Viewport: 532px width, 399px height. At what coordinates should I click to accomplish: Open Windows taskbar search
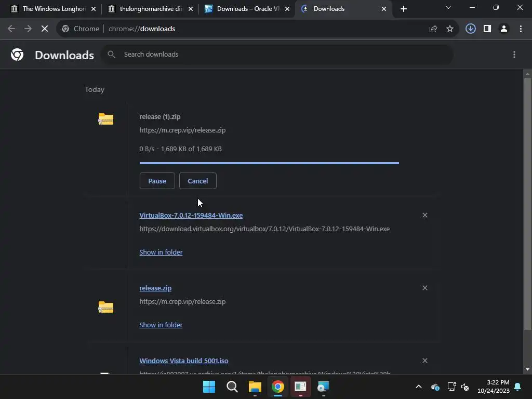[232, 387]
